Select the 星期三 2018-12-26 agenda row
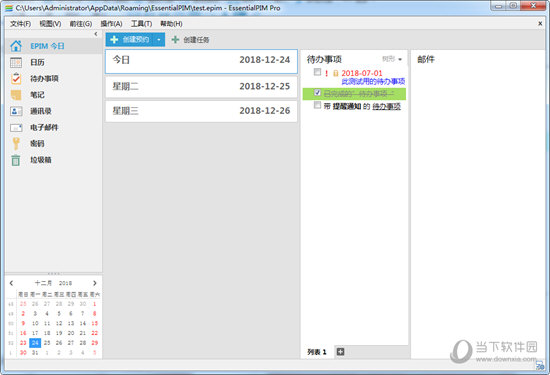 click(x=201, y=111)
